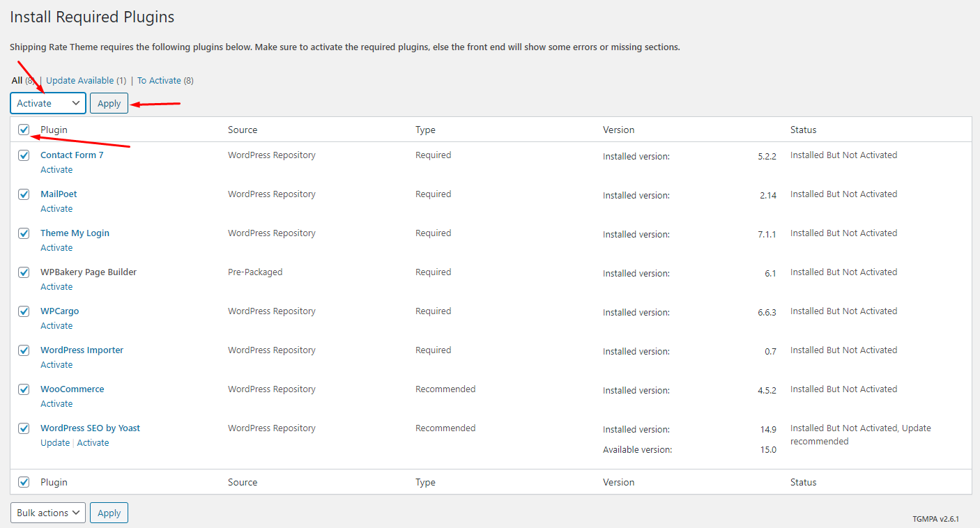Activate the WooCommerce plugin
The image size is (980, 528).
pos(56,404)
